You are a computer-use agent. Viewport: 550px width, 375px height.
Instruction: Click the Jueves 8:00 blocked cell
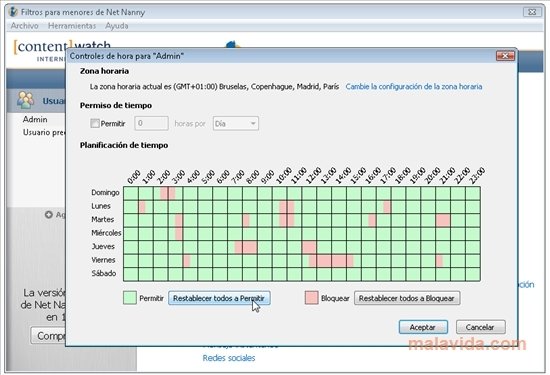pyautogui.click(x=250, y=247)
